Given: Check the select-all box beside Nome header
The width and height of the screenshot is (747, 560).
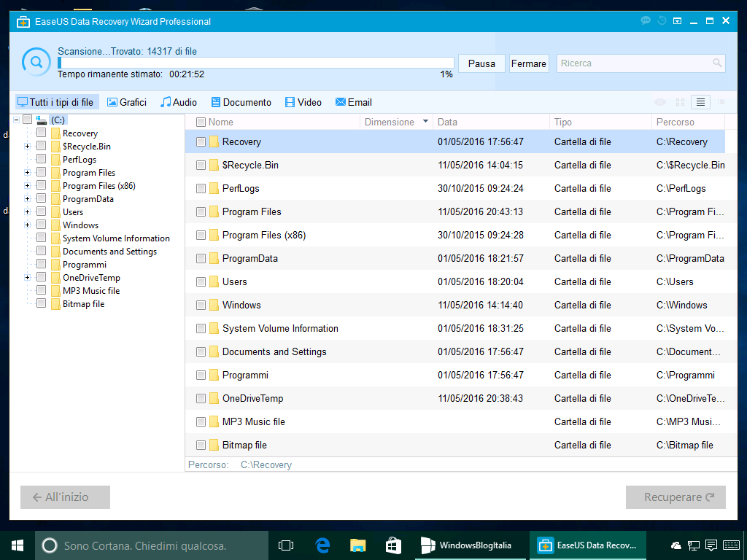Looking at the screenshot, I should [x=201, y=122].
